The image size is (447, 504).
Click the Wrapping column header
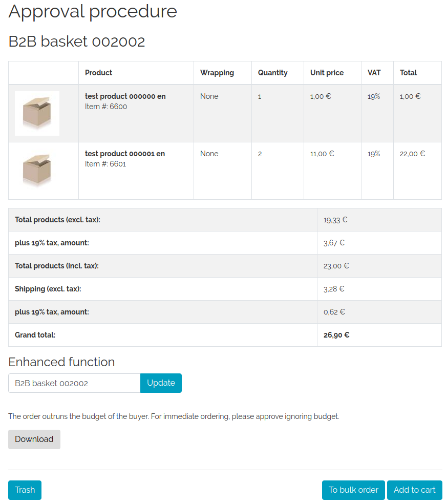(217, 73)
